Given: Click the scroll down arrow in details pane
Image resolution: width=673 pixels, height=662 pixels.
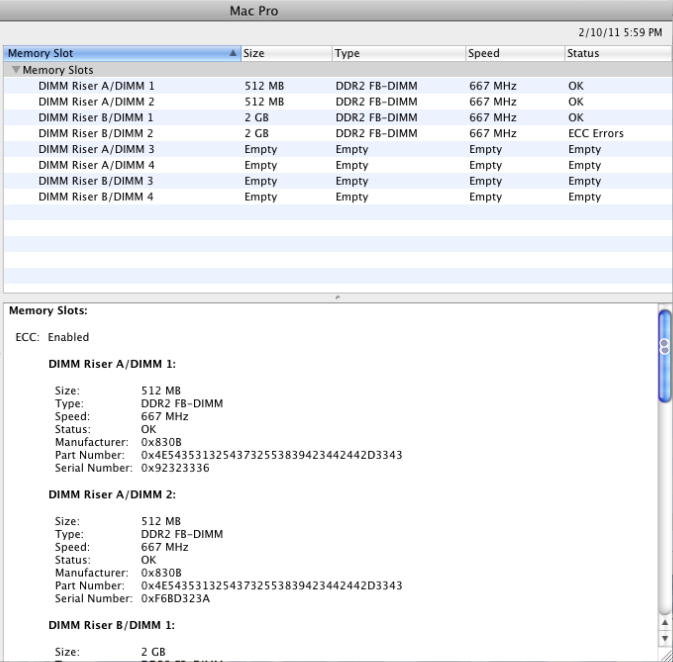Looking at the screenshot, I should [664, 638].
